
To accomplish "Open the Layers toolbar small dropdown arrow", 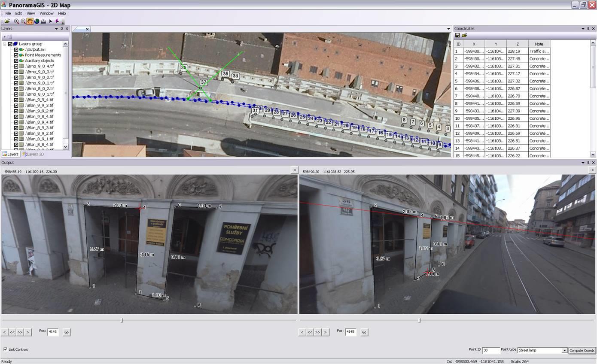I will pos(4,37).
